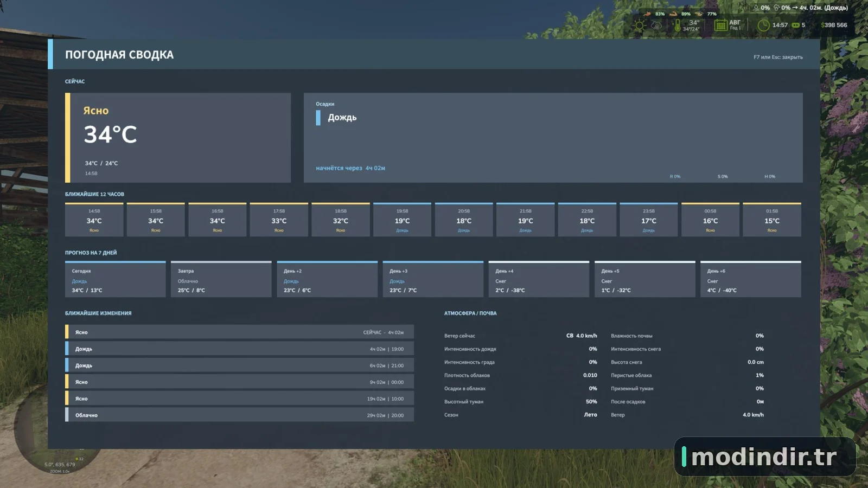The width and height of the screenshot is (868, 488).
Task: Click the 'Перистые облака' row
Action: pyautogui.click(x=687, y=375)
